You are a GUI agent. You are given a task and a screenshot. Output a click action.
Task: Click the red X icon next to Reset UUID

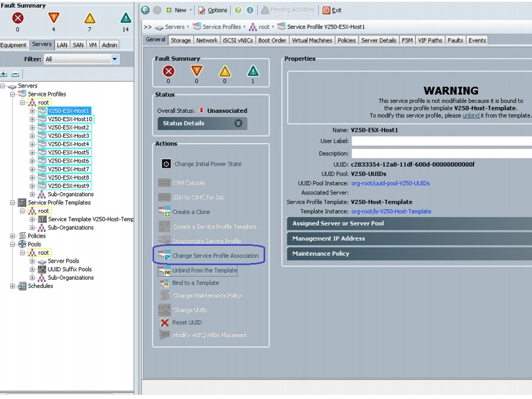pyautogui.click(x=164, y=322)
